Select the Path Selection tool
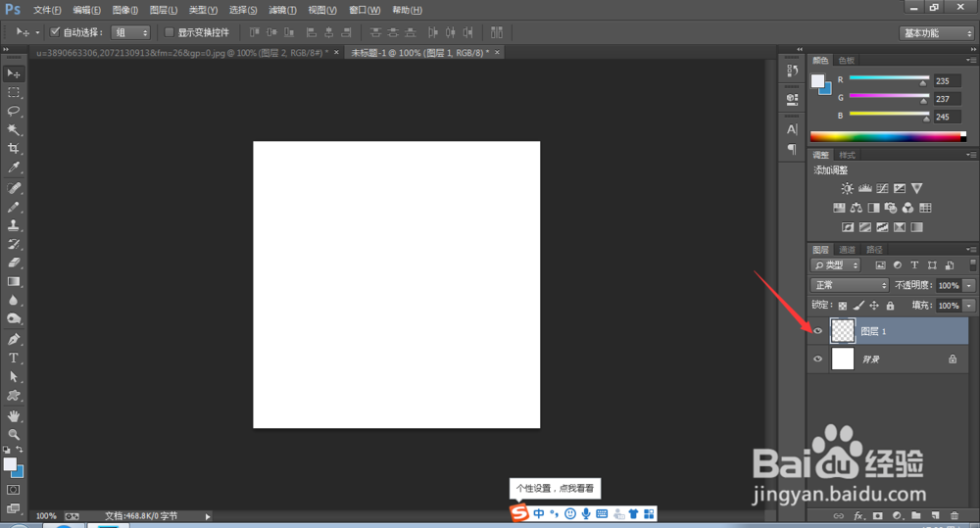 (13, 377)
